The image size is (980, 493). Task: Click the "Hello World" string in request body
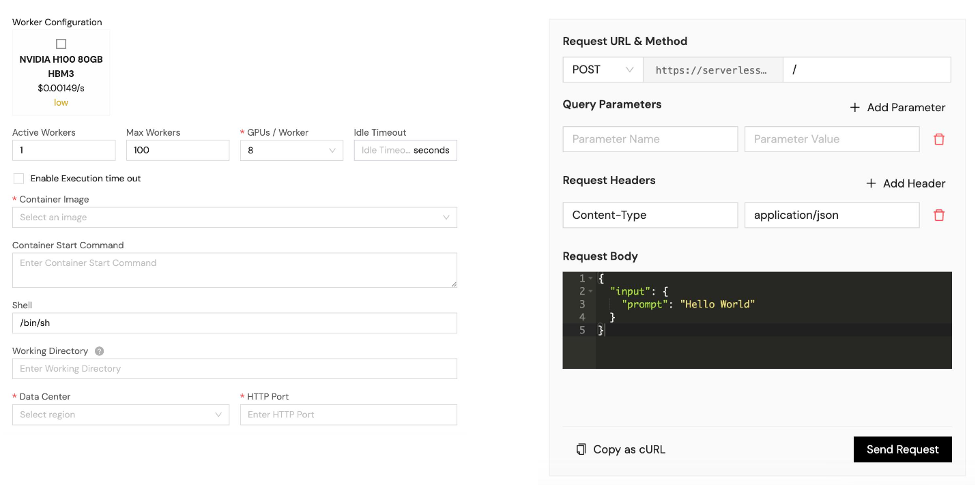tap(717, 304)
